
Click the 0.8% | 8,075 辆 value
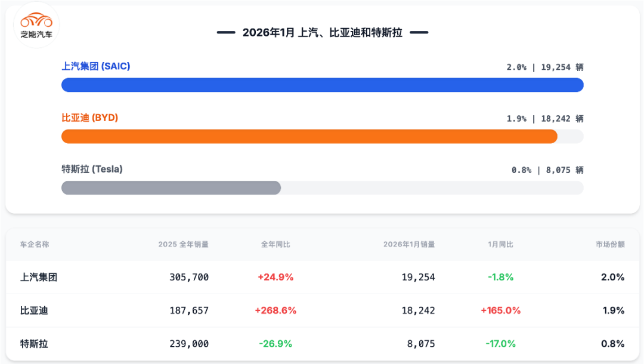547,169
